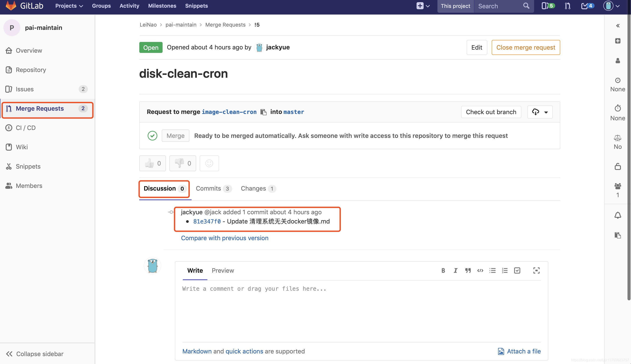This screenshot has height=364, width=631.
Task: Open the pai-maintain project avatar
Action: point(12,27)
